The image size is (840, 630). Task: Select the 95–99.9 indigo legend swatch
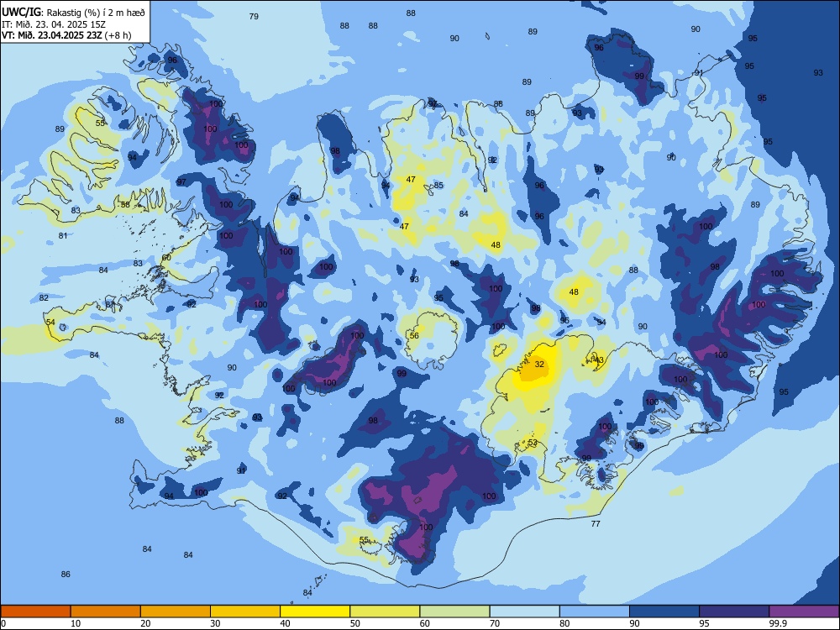[x=734, y=612]
